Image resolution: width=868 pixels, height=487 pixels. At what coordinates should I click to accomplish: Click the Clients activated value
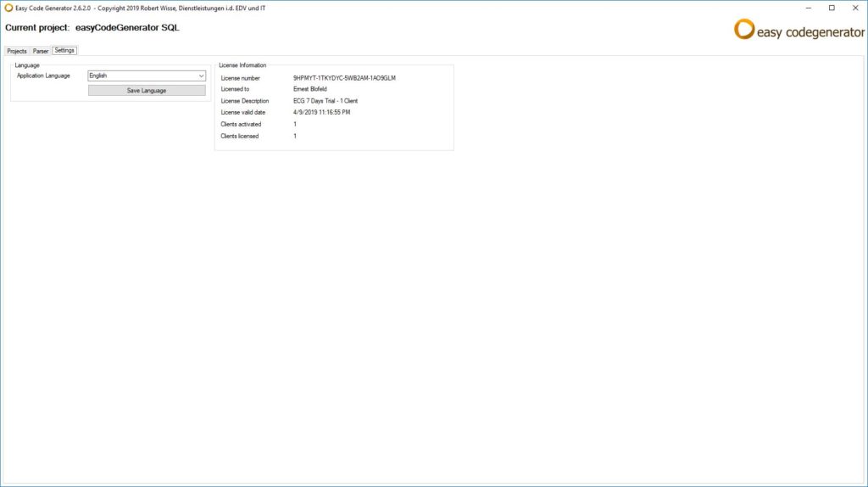295,124
